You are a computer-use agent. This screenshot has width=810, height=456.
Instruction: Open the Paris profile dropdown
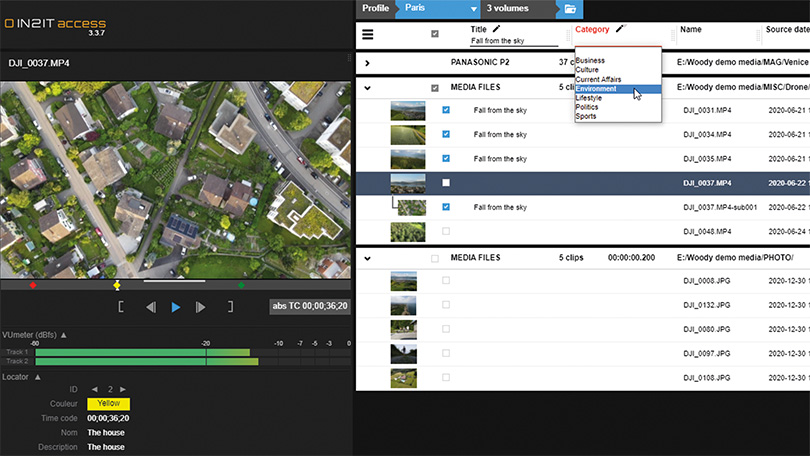click(472, 9)
